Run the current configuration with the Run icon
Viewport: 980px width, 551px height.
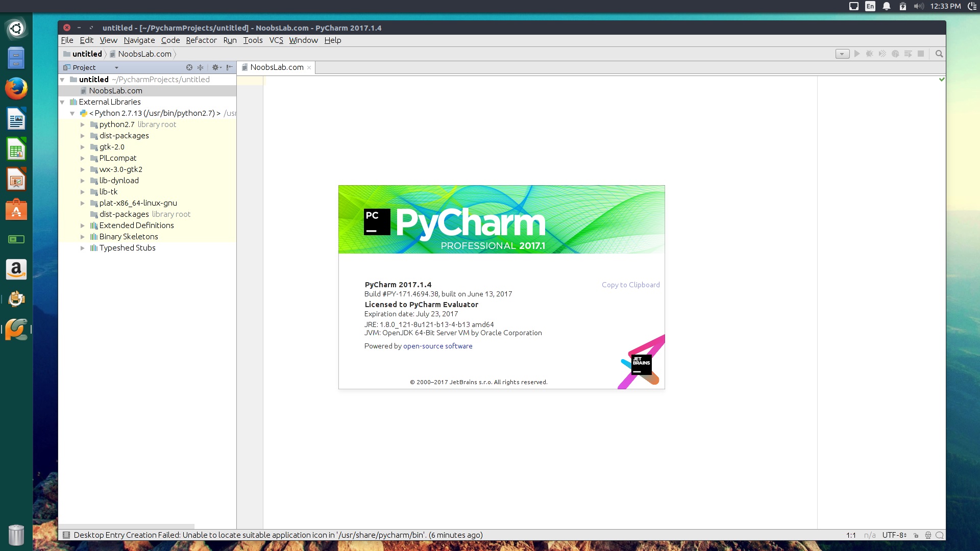tap(856, 54)
